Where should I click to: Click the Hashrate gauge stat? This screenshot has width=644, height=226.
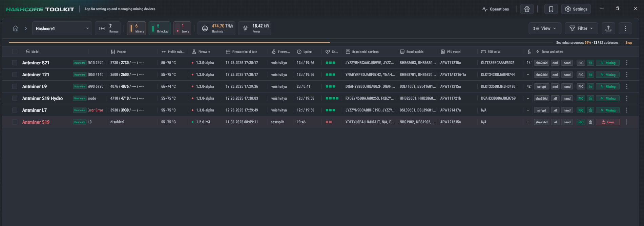point(216,28)
